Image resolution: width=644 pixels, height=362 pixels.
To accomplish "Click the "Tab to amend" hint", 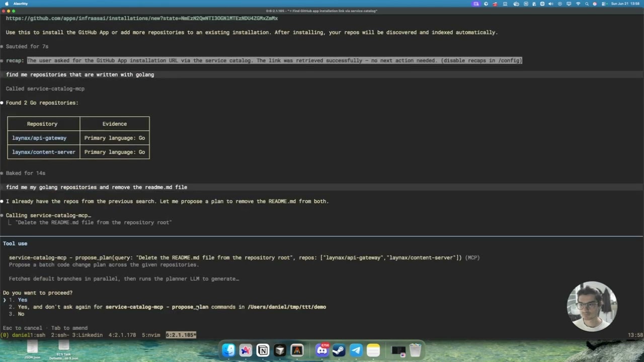I will (x=69, y=328).
